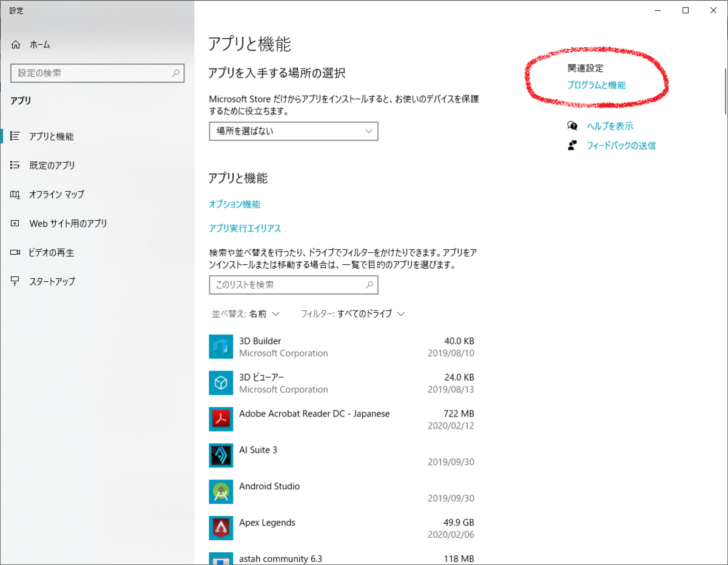
Task: Click the magnifier in このリストを検索 box
Action: pyautogui.click(x=369, y=284)
